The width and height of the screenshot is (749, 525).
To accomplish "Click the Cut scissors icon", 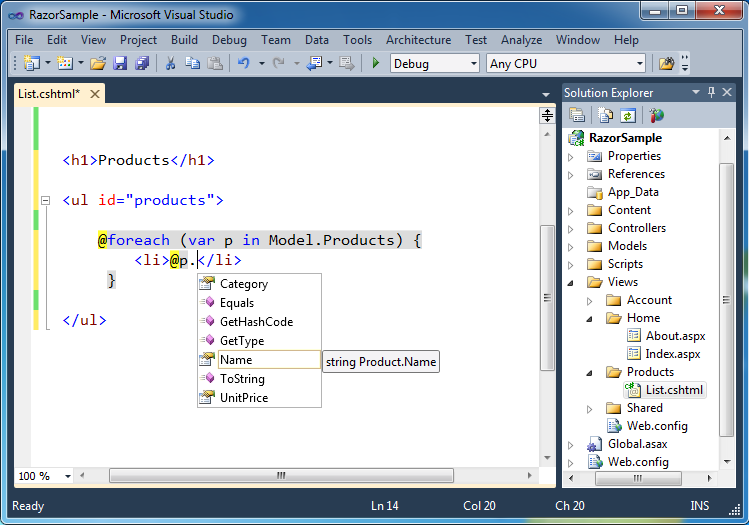I will pyautogui.click(x=171, y=63).
